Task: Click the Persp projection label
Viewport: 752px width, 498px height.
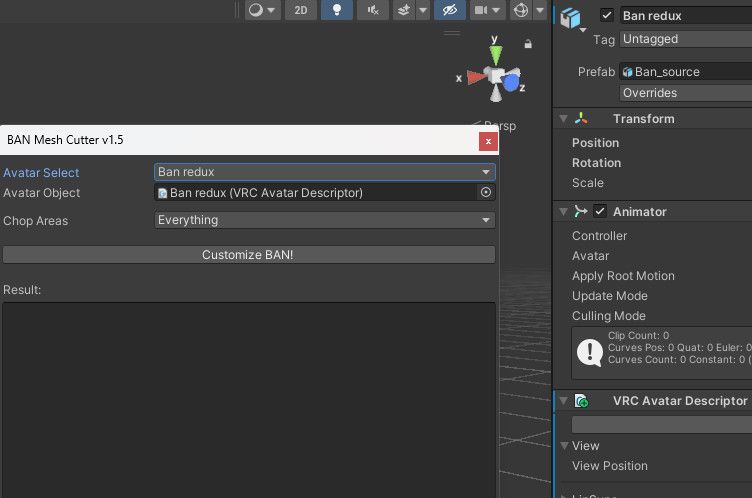Action: (x=500, y=126)
